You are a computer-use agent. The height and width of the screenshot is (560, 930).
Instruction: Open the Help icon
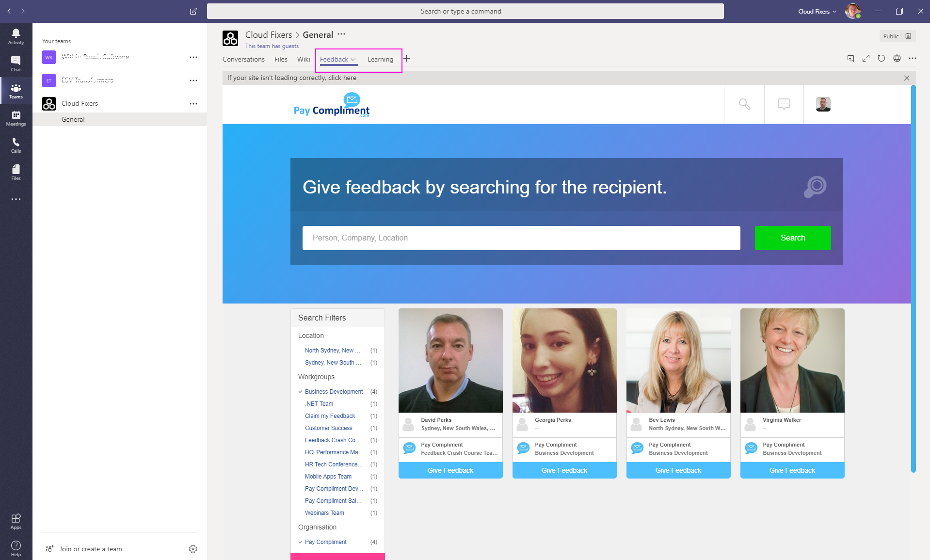point(16,548)
